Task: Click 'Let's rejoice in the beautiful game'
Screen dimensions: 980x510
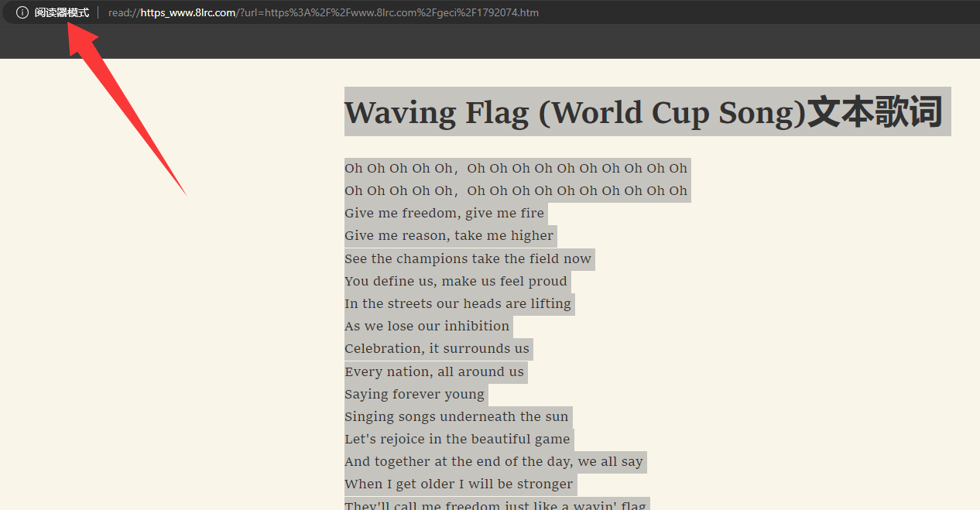Action: tap(457, 439)
